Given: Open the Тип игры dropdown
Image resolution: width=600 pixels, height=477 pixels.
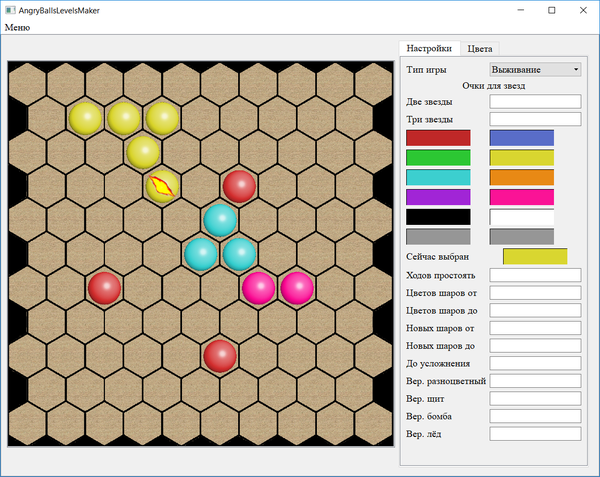Looking at the screenshot, I should [535, 70].
